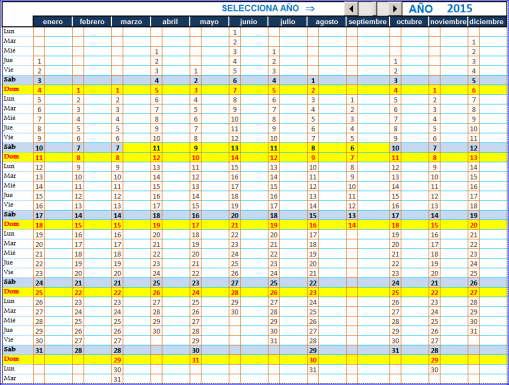509x385 pixels.
Task: Select the febrero month header
Action: tap(92, 22)
